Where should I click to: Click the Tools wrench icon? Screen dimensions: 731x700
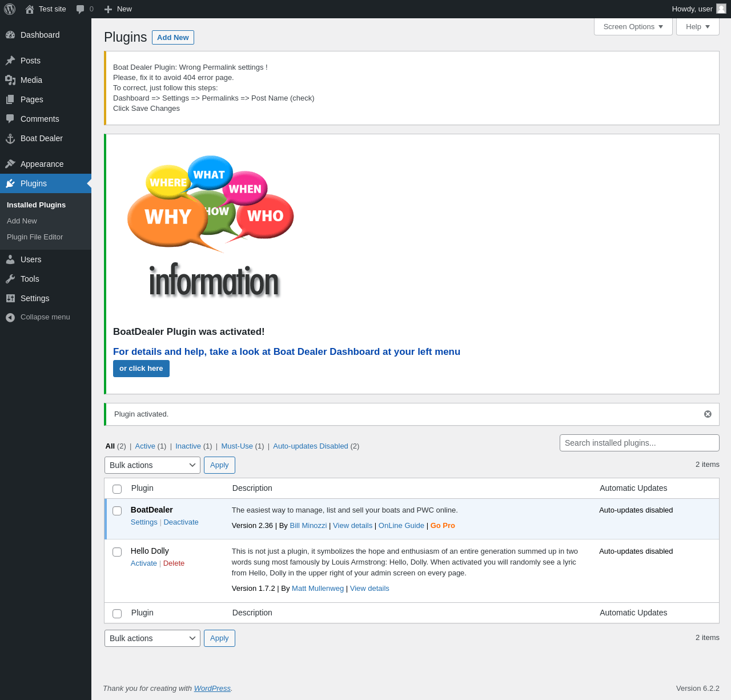point(10,279)
